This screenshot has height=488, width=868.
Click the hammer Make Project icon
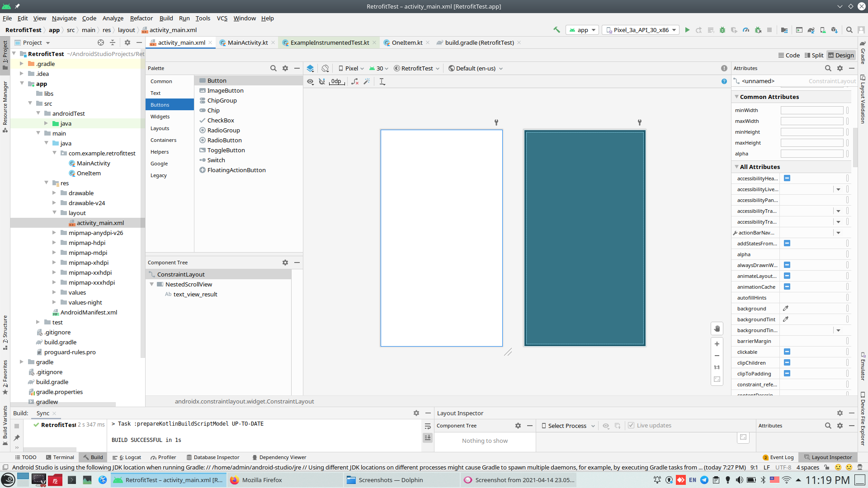pos(557,30)
